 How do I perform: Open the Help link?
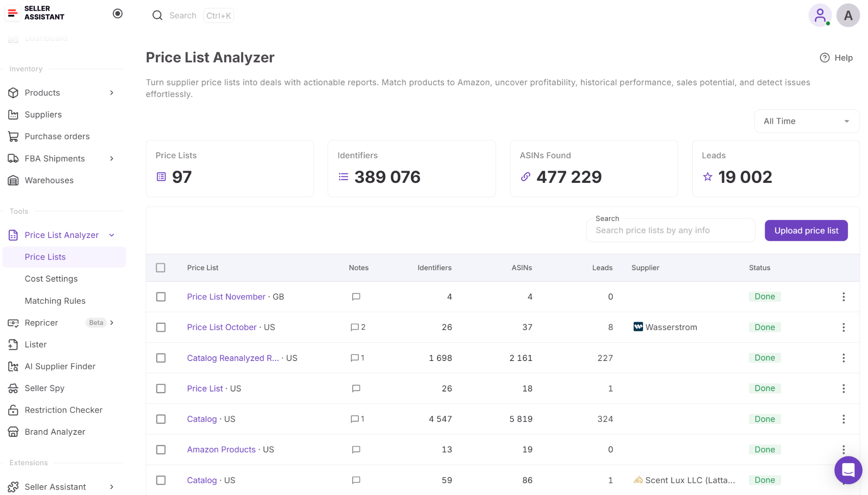click(836, 58)
